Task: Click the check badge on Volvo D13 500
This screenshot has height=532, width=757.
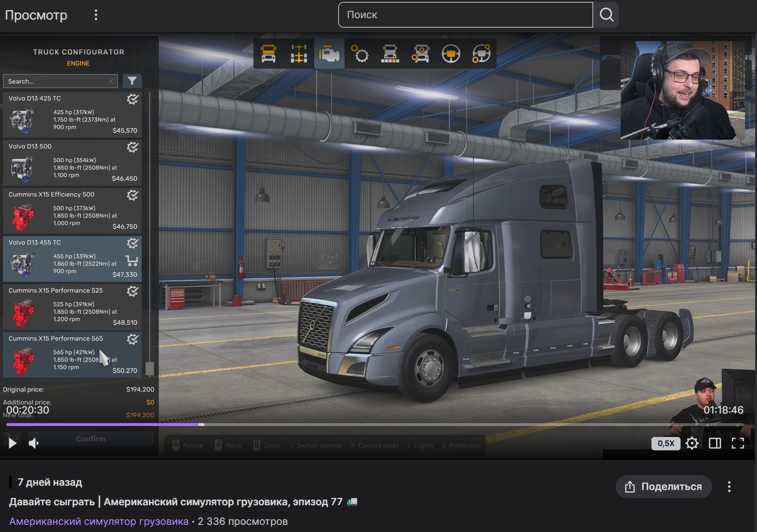Action: point(132,147)
